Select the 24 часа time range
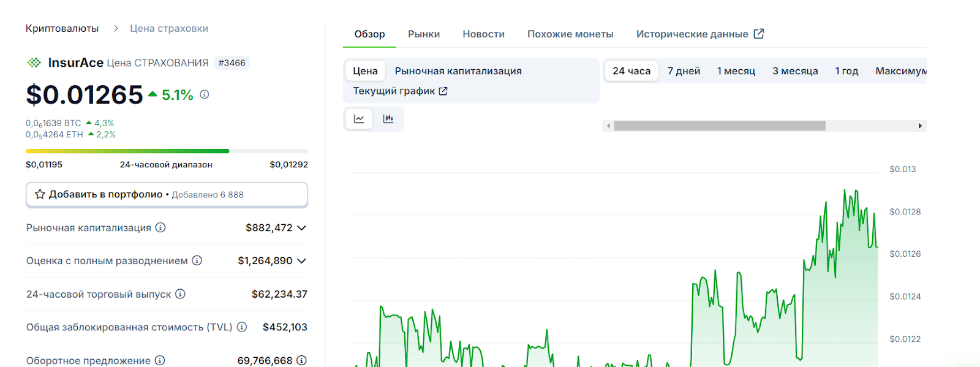Screen dimensions: 980x367 631,71
